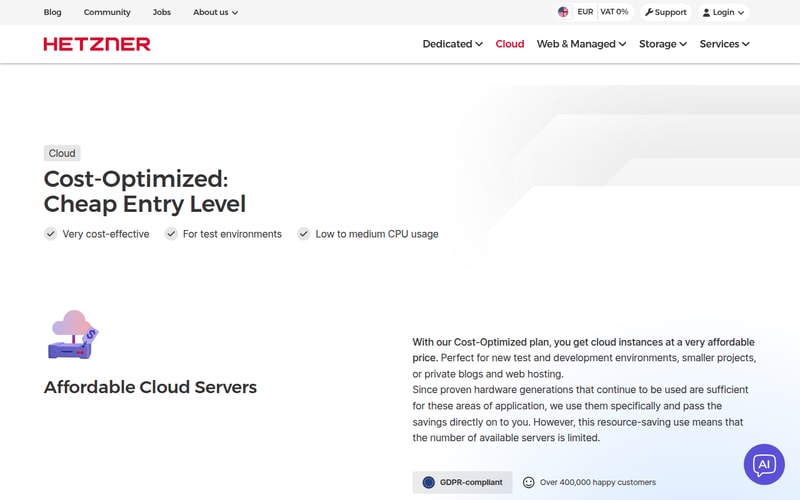Image resolution: width=800 pixels, height=500 pixels.
Task: Click the Cloud category badge
Action: pos(62,153)
